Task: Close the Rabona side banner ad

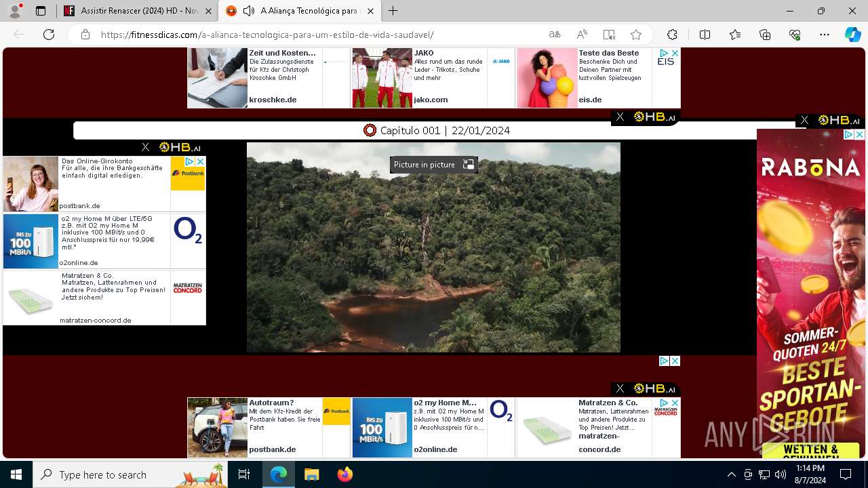Action: tap(859, 135)
